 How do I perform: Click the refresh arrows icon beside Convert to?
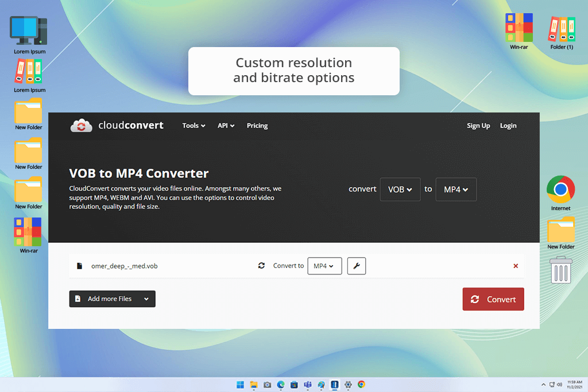[261, 265]
